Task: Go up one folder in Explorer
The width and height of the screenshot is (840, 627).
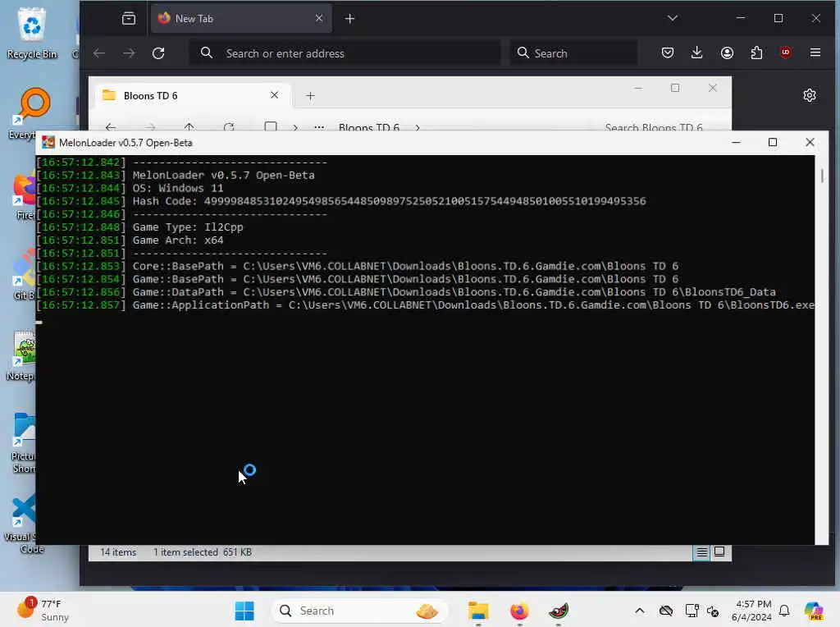Action: point(189,127)
